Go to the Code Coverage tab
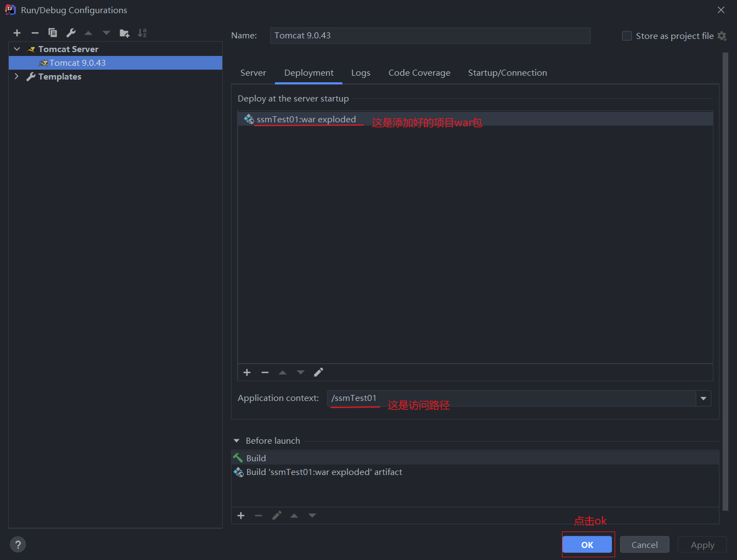The height and width of the screenshot is (560, 737). click(419, 73)
